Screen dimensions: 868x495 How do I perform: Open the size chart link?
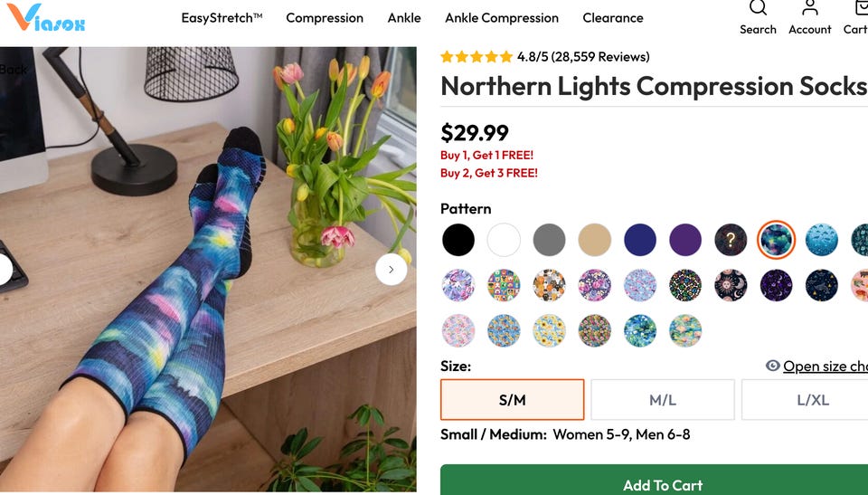coord(826,366)
